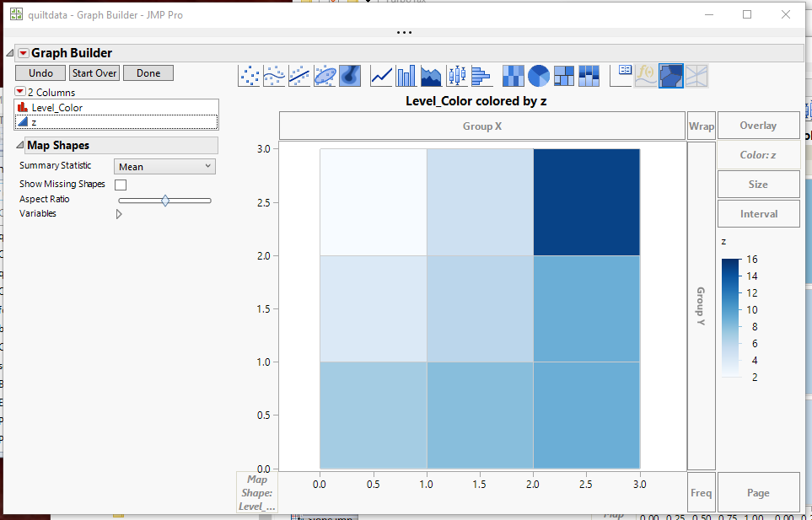Click the Page drop zone
This screenshot has width=812, height=520.
pos(758,492)
